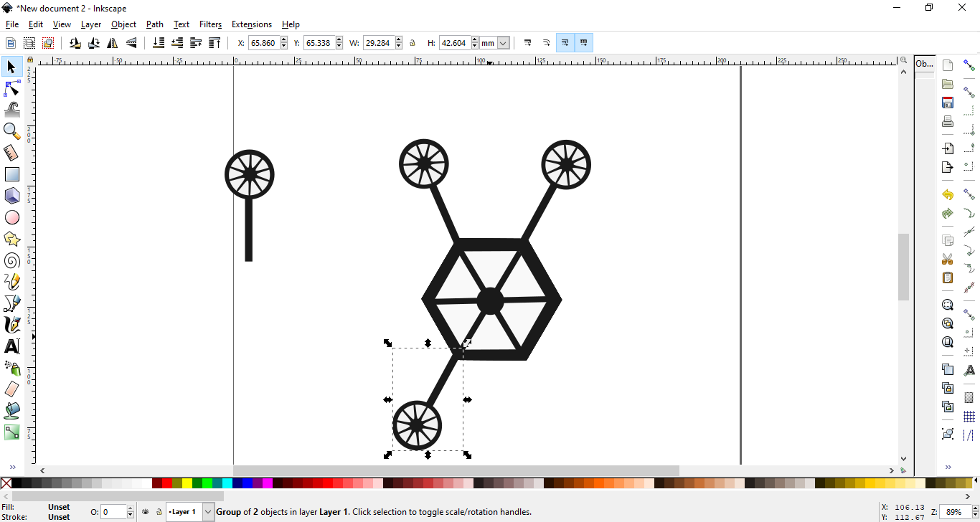Select the Calligraphy tool
Image resolution: width=980 pixels, height=522 pixels.
(11, 325)
